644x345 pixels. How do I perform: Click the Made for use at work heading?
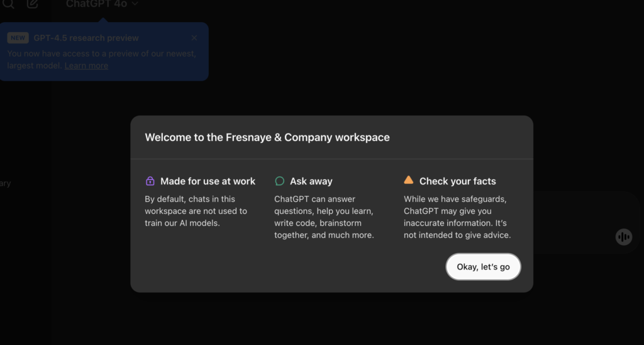point(208,181)
